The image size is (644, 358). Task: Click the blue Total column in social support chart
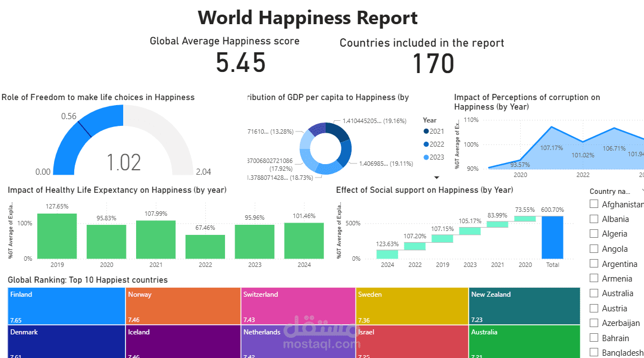tap(552, 239)
